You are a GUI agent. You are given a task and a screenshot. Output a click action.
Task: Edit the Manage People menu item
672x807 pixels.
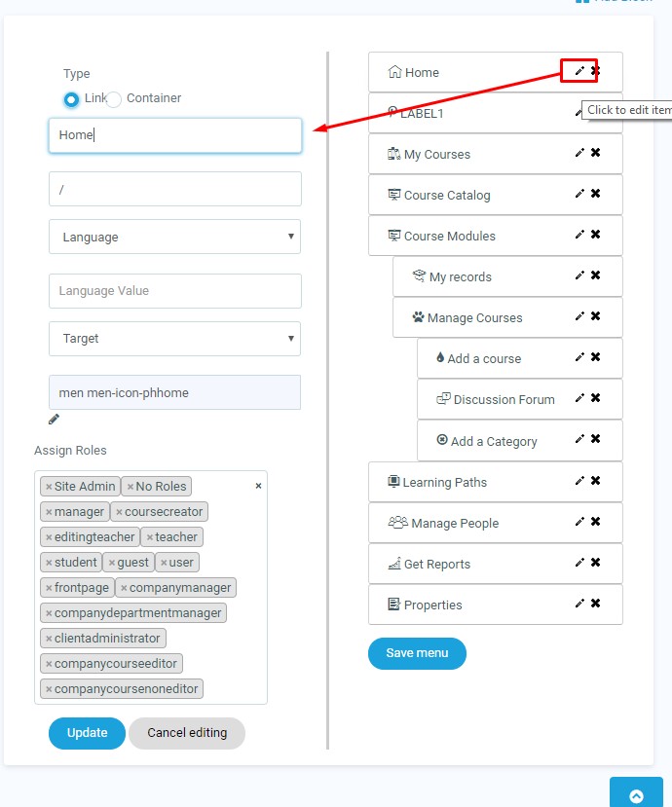click(579, 522)
